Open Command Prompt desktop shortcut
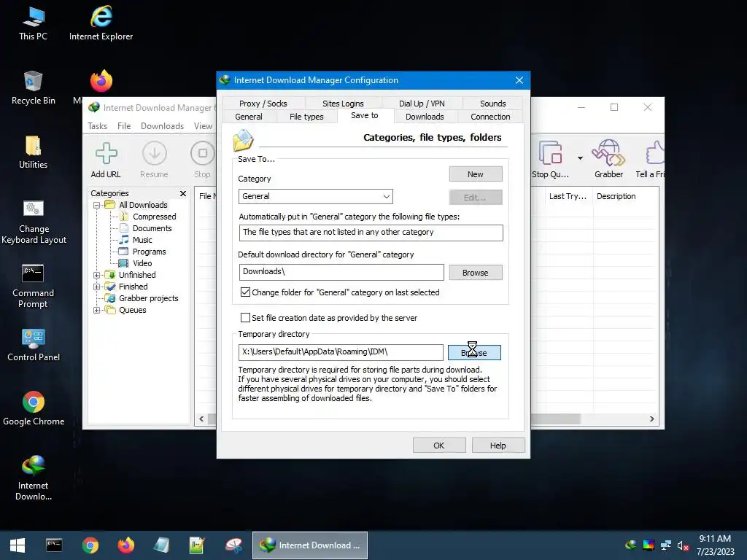 point(33,286)
